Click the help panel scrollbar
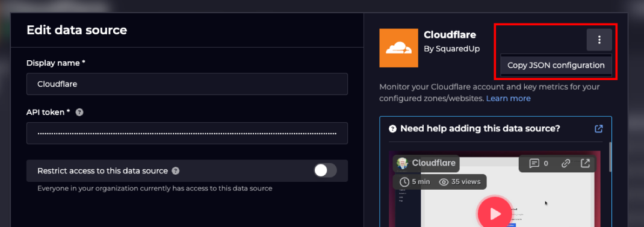The image size is (644, 227). click(610, 157)
